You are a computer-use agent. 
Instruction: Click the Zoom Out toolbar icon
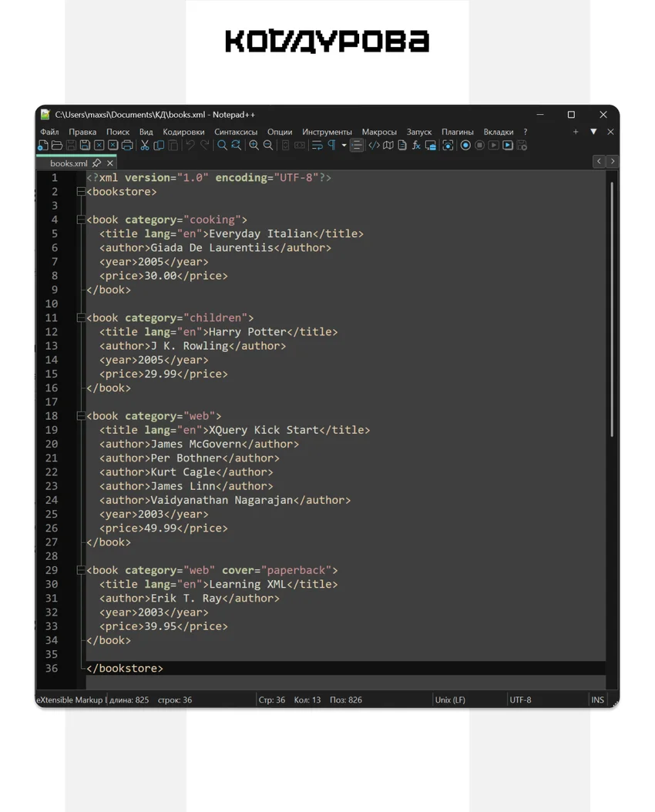[267, 146]
